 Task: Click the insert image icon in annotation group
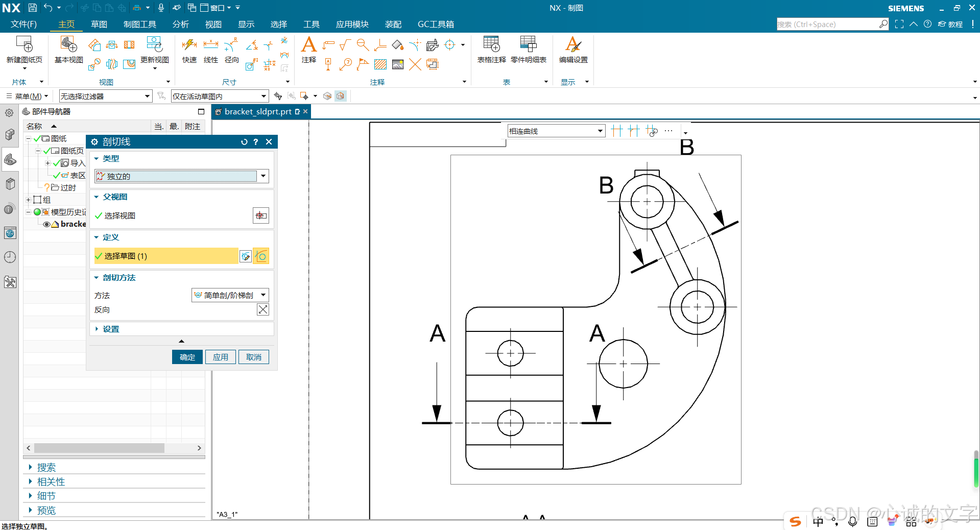[398, 64]
